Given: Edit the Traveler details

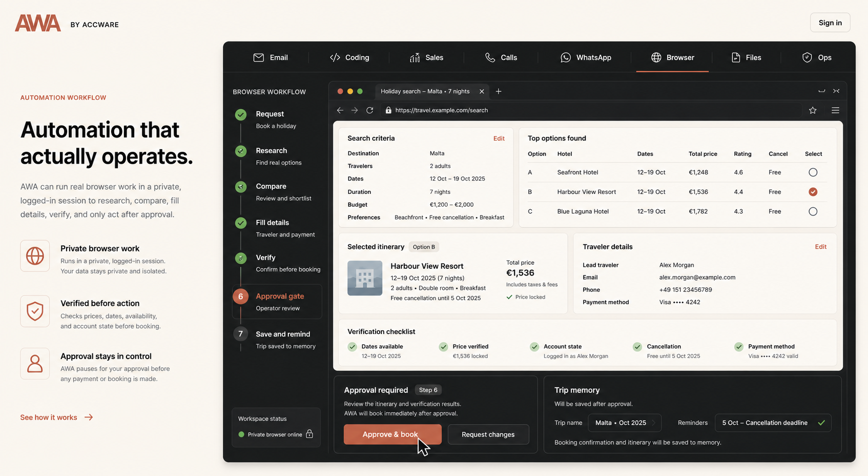Looking at the screenshot, I should [821, 247].
